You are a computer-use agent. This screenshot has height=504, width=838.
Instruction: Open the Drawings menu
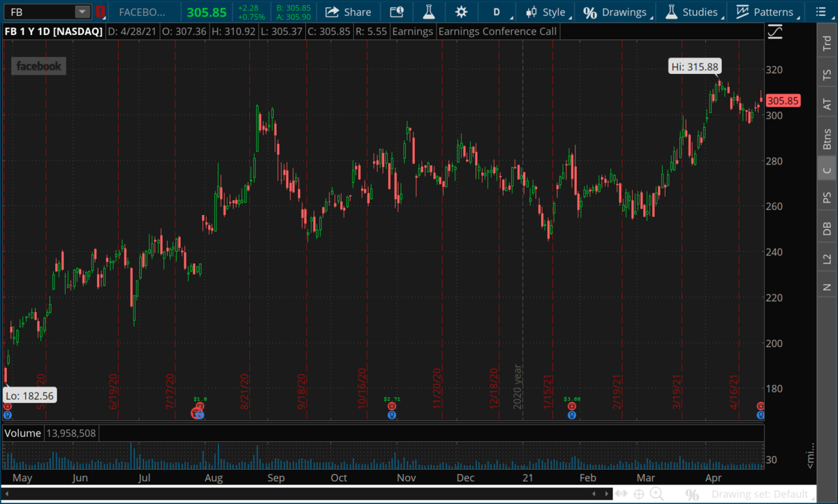[x=615, y=12]
